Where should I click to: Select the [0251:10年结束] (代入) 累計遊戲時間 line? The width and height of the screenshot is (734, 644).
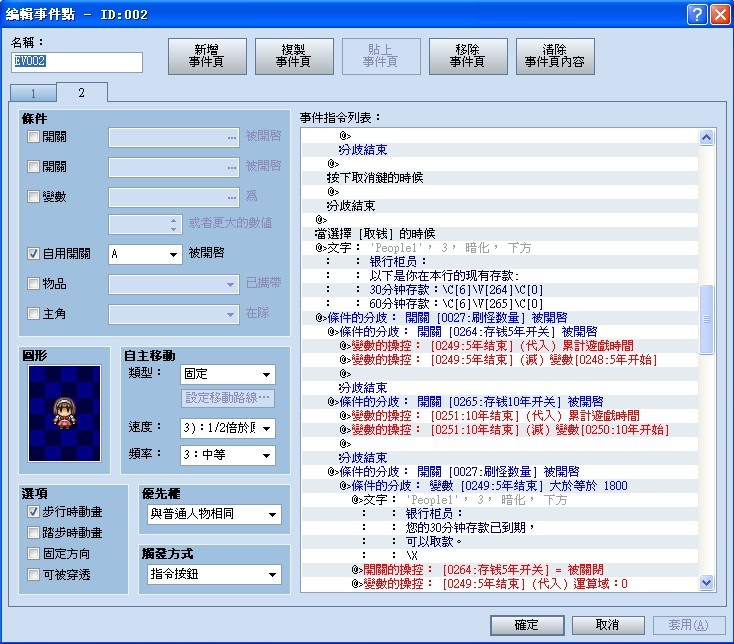pyautogui.click(x=500, y=416)
